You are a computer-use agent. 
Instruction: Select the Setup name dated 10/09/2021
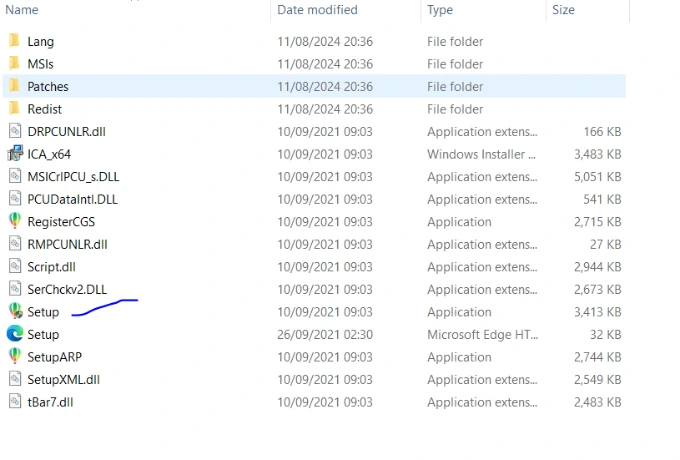(x=43, y=312)
